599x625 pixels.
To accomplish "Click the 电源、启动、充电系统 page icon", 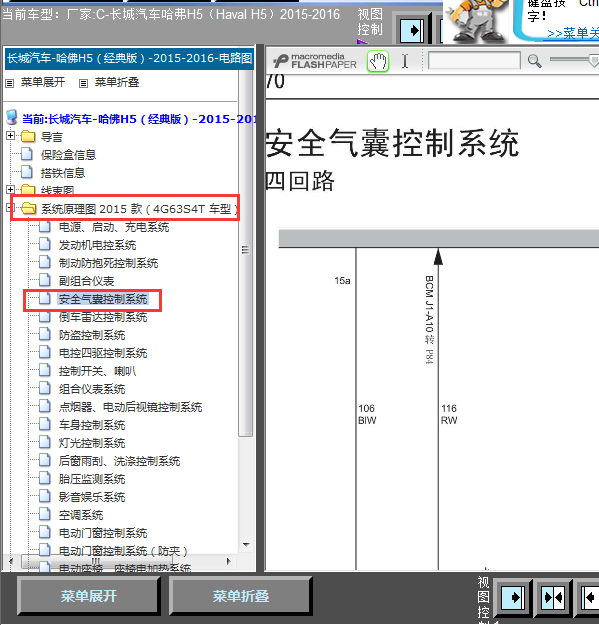I will [45, 226].
